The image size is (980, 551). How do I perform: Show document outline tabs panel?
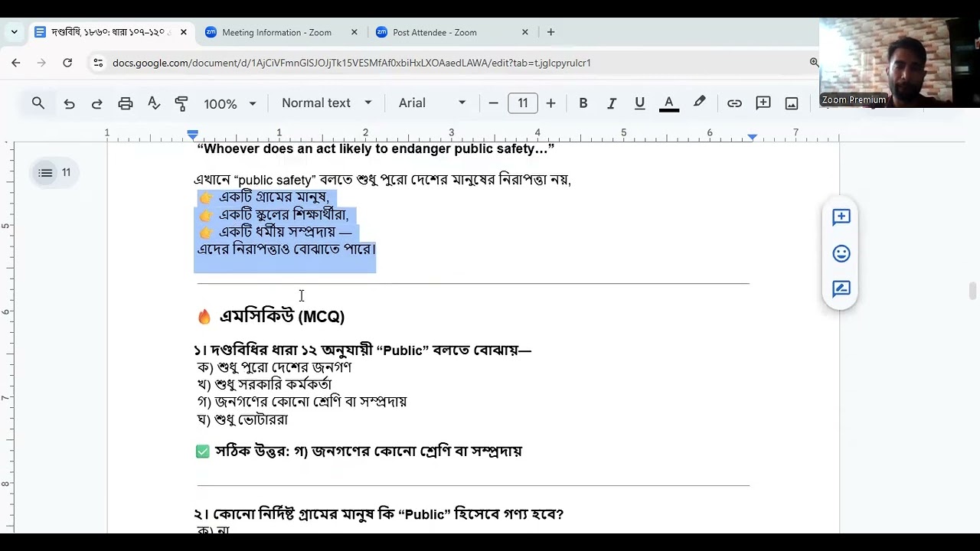click(46, 173)
